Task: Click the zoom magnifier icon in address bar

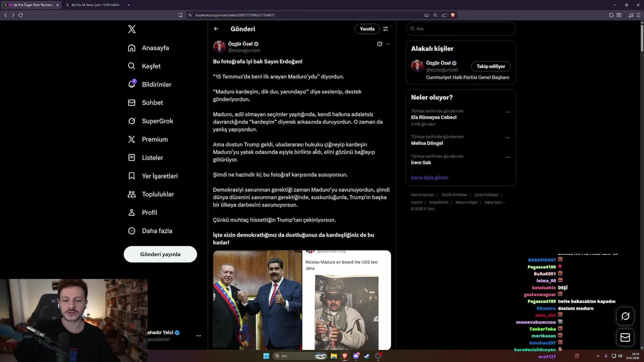Action: click(435, 15)
